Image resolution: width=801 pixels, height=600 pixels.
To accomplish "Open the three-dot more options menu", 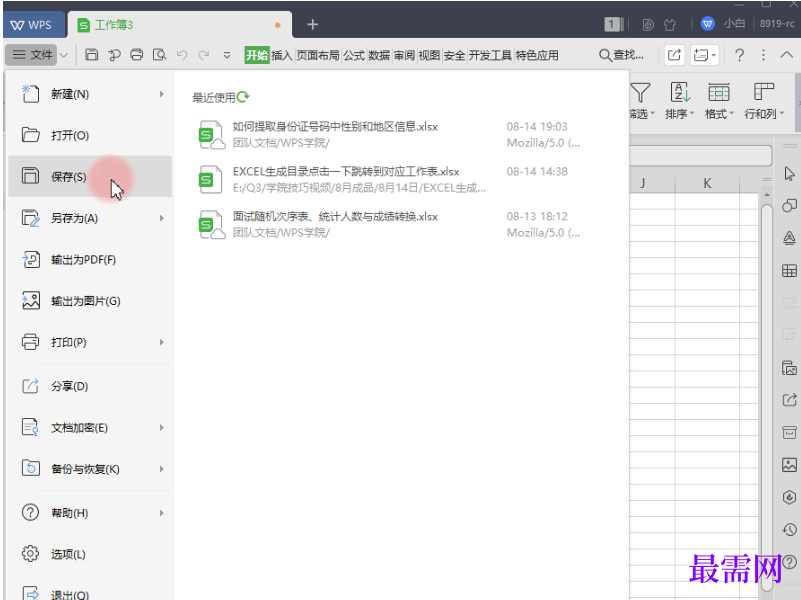I will coord(763,55).
